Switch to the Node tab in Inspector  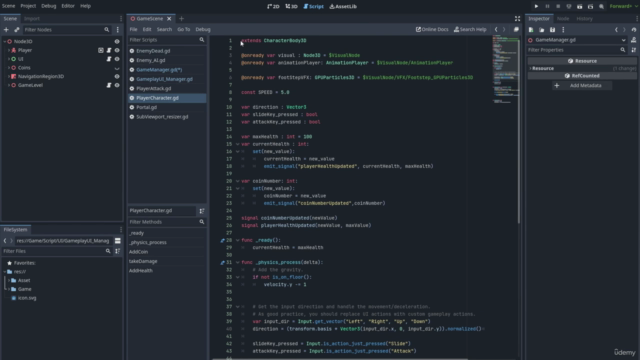(563, 19)
